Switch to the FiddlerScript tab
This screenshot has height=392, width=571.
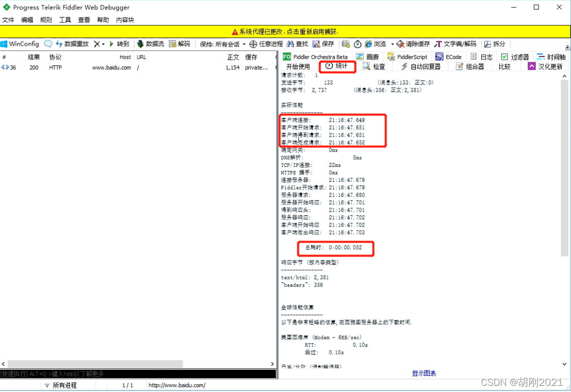tap(407, 57)
